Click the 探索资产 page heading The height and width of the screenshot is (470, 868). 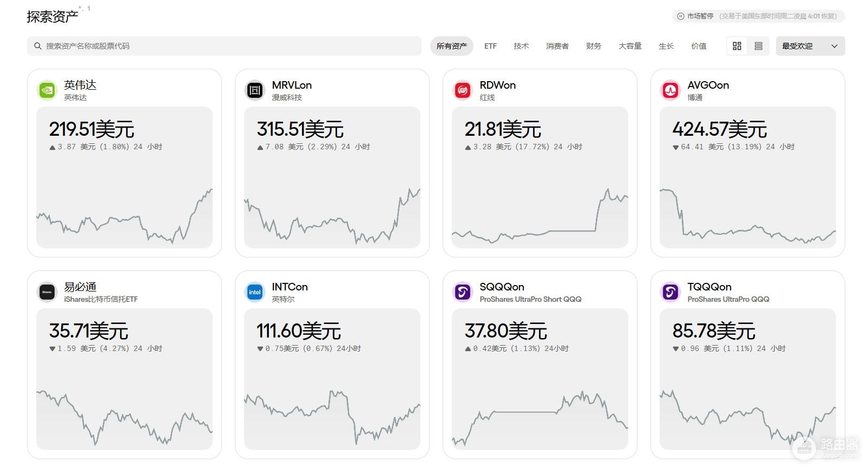coord(52,16)
